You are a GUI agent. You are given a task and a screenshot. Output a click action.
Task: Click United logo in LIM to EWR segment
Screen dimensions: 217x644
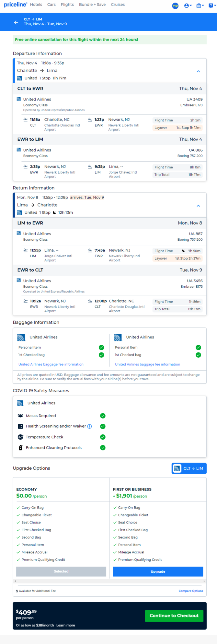point(19,234)
